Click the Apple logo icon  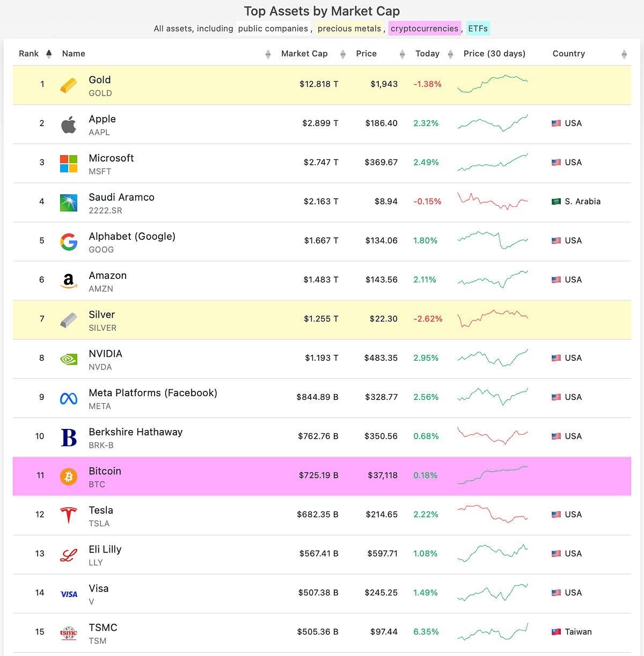point(69,124)
